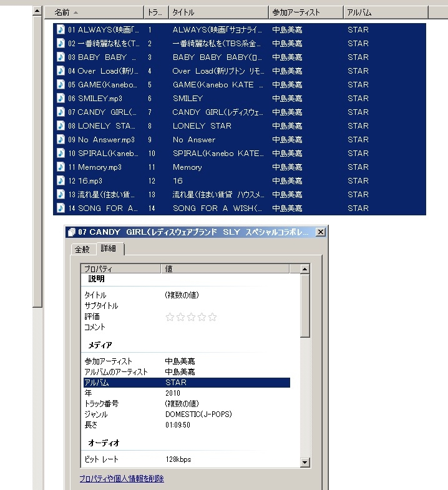Click music file icon for 05 GAME

(61, 84)
